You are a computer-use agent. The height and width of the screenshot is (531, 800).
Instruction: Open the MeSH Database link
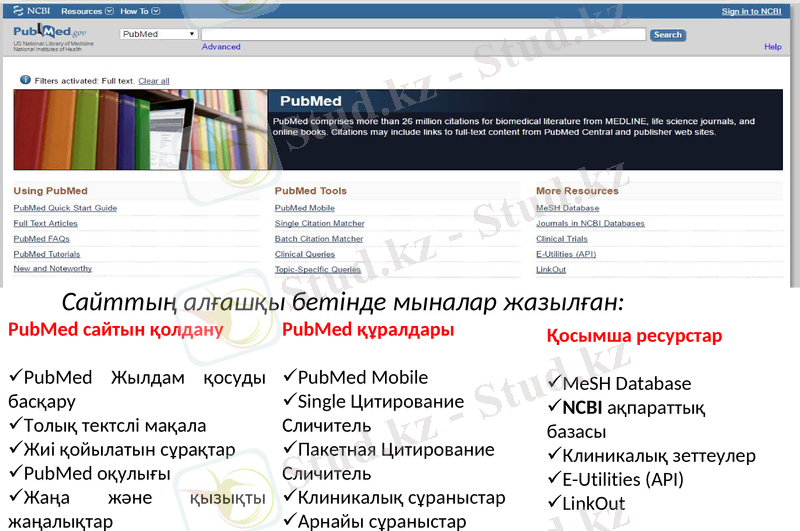click(567, 208)
